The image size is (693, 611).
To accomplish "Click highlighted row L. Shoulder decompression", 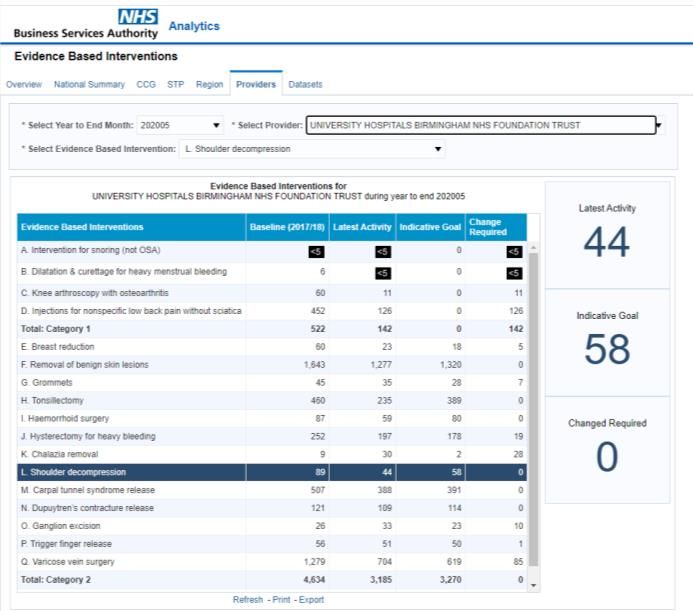I will 272,472.
